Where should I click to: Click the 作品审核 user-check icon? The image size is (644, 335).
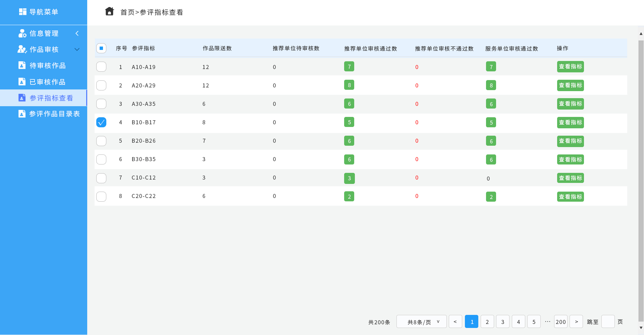pos(22,49)
